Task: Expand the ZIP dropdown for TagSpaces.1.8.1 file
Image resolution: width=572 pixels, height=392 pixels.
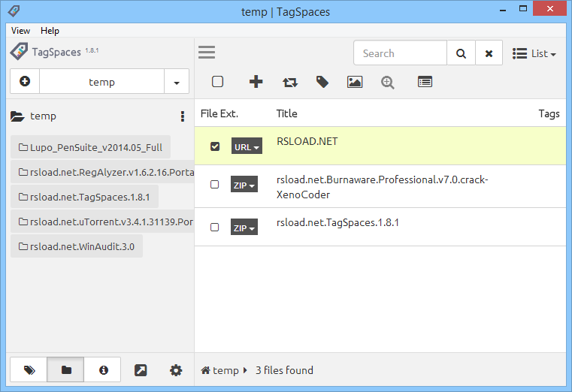Action: [244, 227]
